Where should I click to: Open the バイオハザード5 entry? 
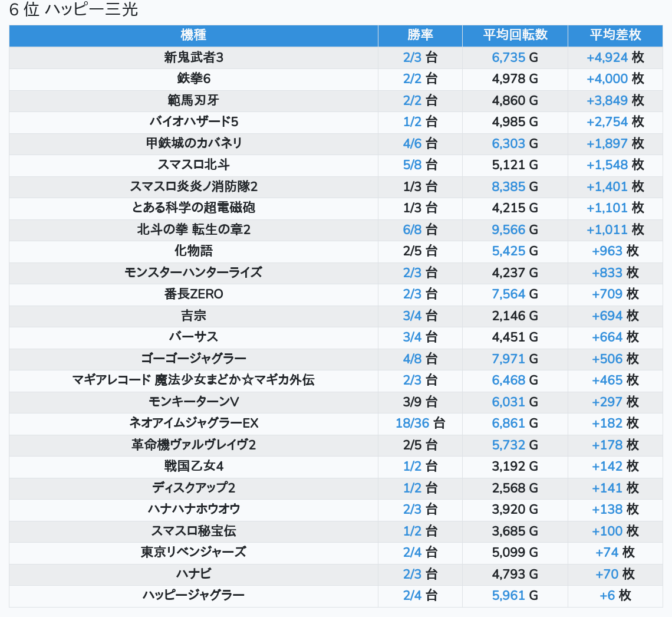coord(193,122)
